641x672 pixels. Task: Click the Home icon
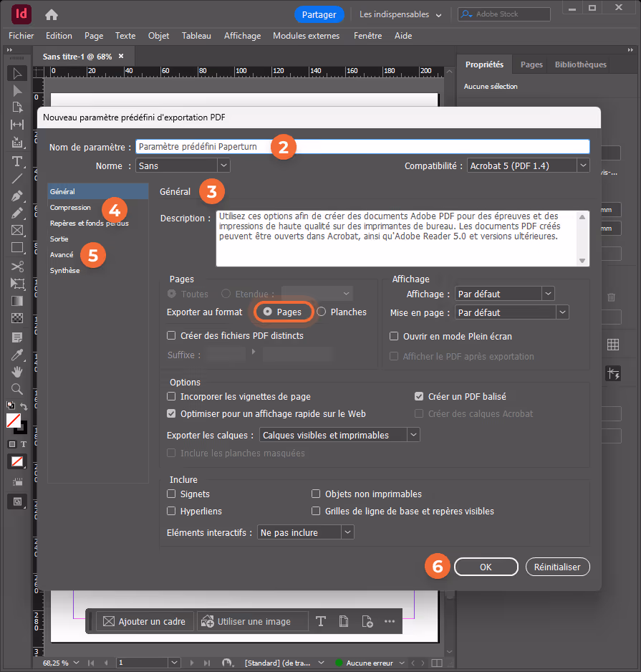point(52,15)
